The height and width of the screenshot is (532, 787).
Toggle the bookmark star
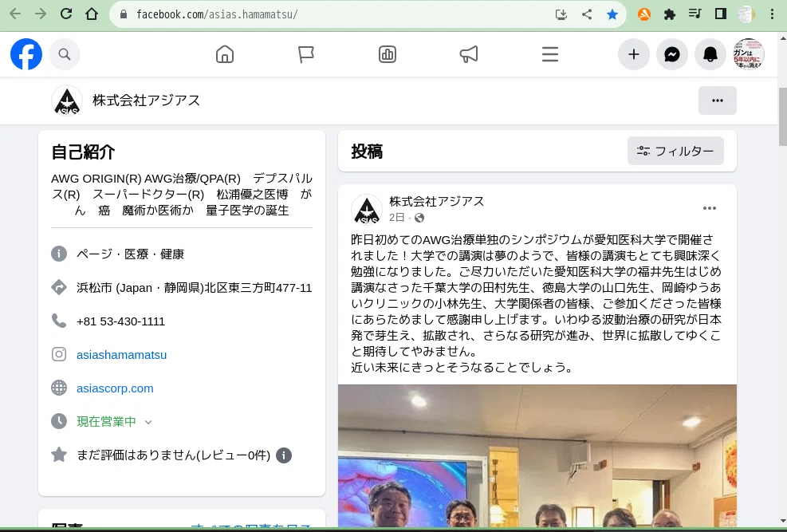coord(612,14)
